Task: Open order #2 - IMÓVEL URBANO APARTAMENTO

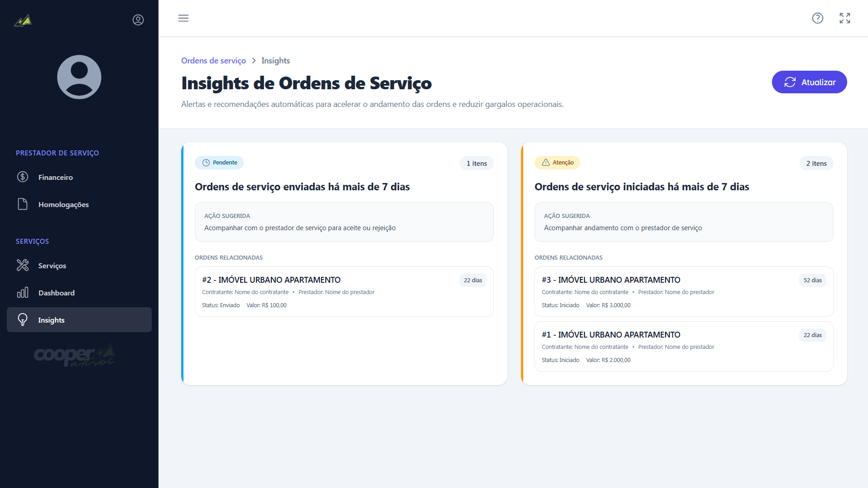Action: [x=344, y=291]
